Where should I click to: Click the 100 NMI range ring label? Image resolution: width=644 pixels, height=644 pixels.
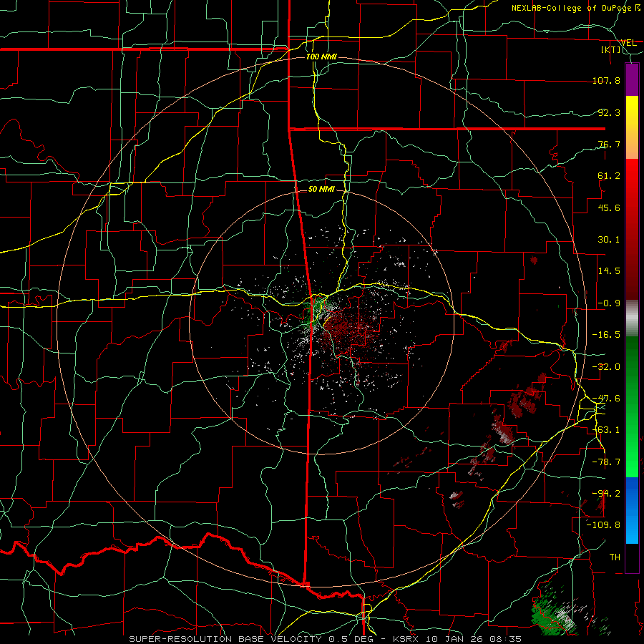click(321, 57)
